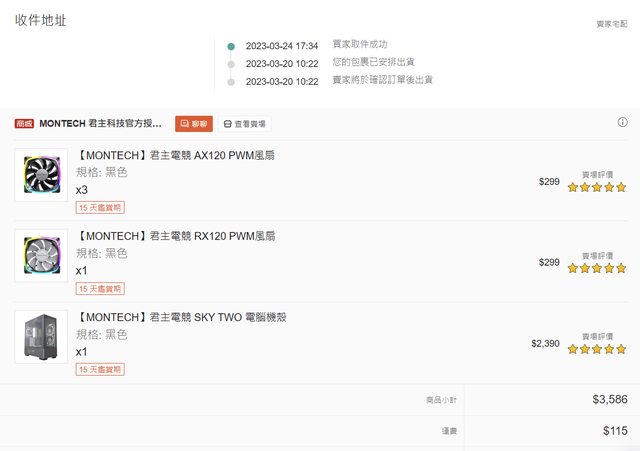Image resolution: width=640 pixels, height=451 pixels.
Task: Click the star rating for SKY TWO case
Action: point(597,349)
